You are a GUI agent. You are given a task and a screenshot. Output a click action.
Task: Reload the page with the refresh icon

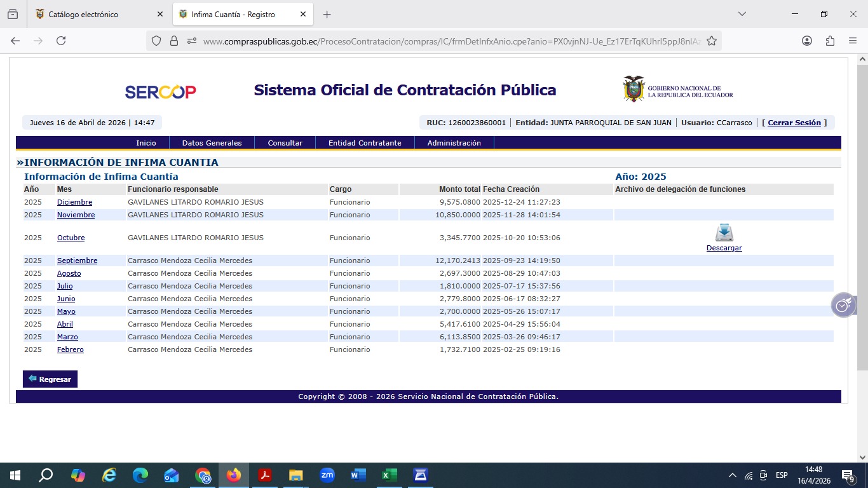tap(61, 41)
